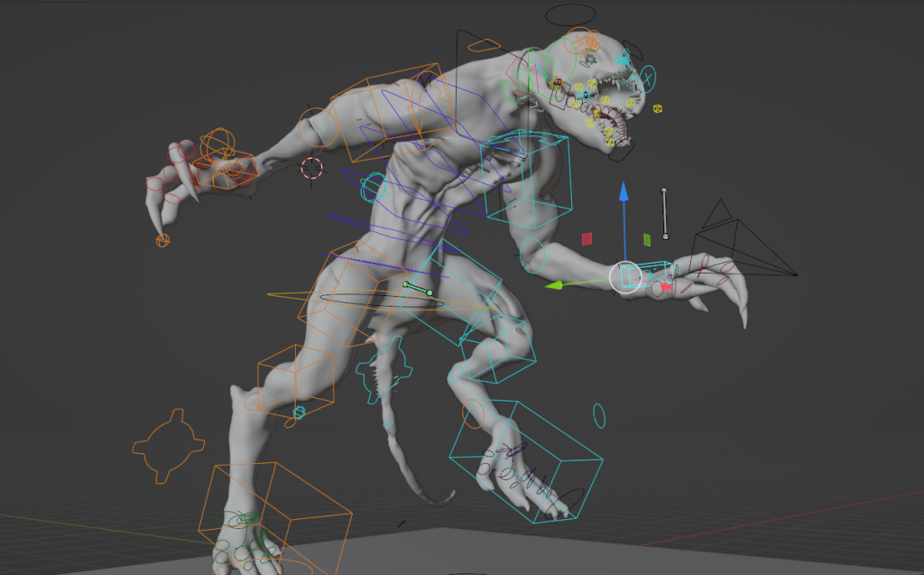Select the cyan box control on the chest
The image size is (924, 575).
pos(526,179)
